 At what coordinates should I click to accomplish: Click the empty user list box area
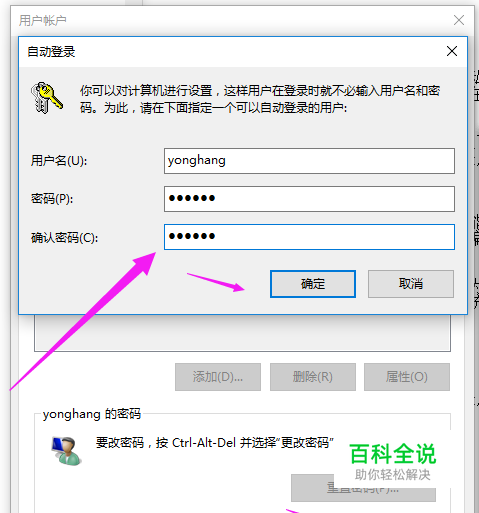[x=242, y=333]
